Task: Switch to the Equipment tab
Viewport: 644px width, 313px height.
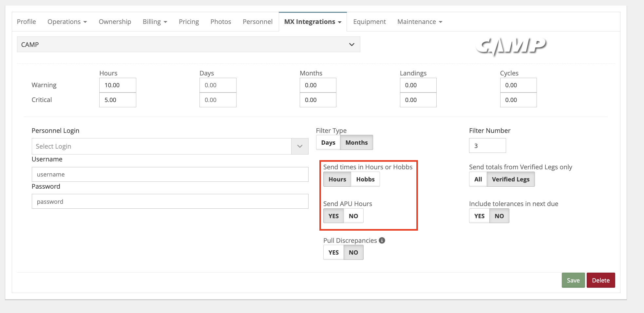Action: click(x=369, y=22)
